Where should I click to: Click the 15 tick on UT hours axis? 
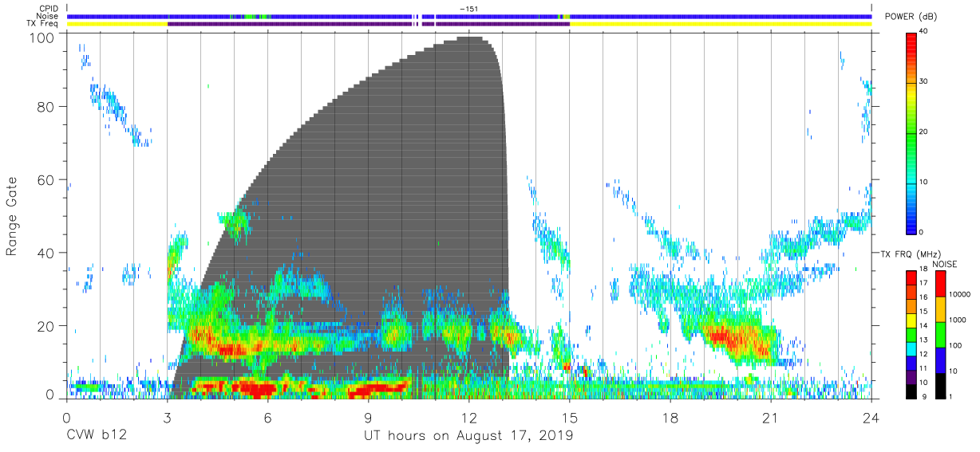(570, 417)
